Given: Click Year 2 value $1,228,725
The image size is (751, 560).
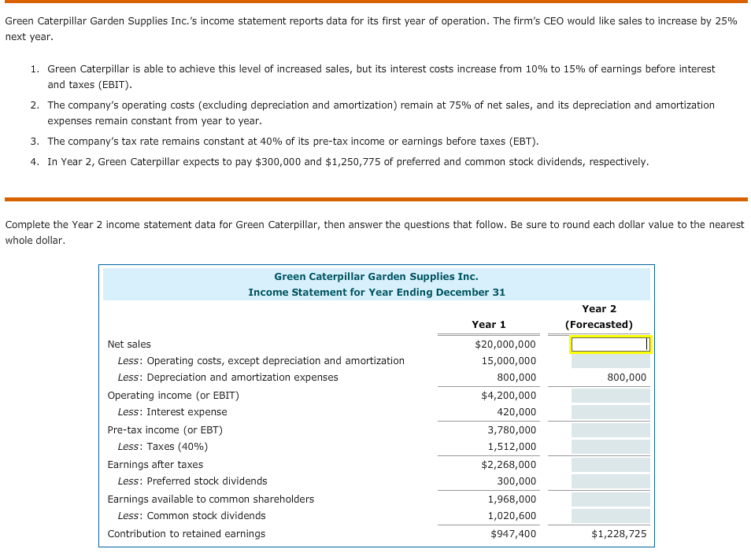Looking at the screenshot, I should [x=619, y=534].
